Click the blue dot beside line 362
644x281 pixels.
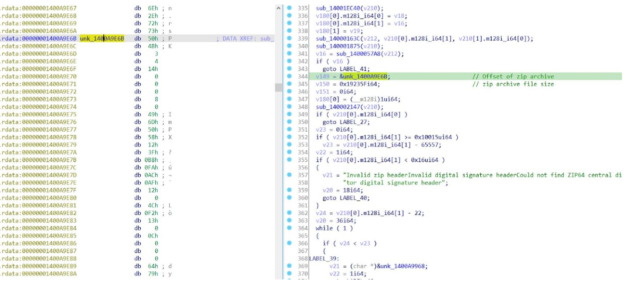290,213
